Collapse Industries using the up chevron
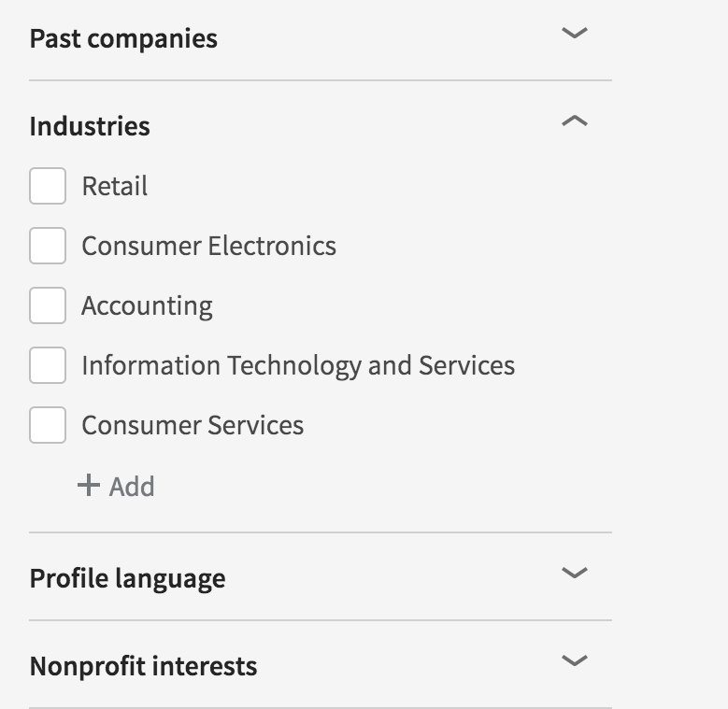This screenshot has height=709, width=728. click(574, 121)
